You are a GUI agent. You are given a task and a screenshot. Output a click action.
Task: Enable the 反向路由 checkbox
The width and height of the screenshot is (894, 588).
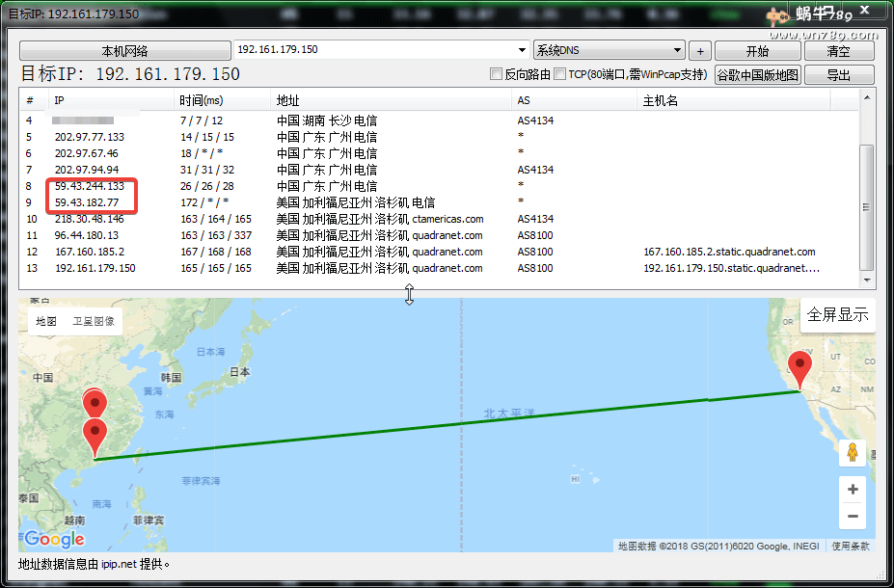497,74
